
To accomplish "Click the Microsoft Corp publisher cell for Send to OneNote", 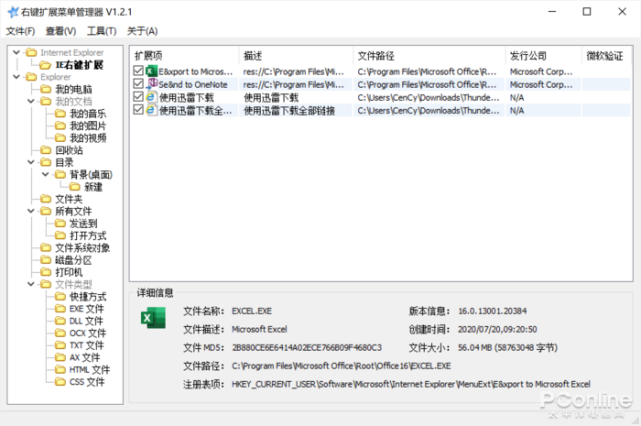I will 543,84.
